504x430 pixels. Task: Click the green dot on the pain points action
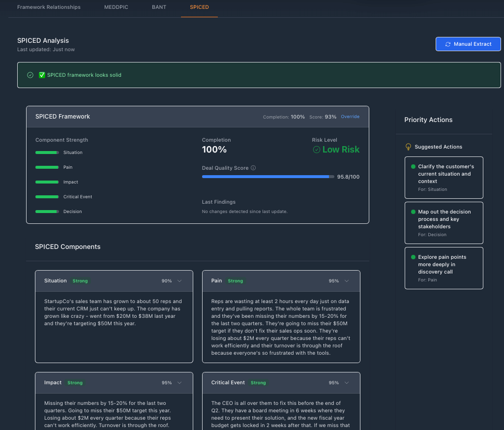click(x=413, y=257)
